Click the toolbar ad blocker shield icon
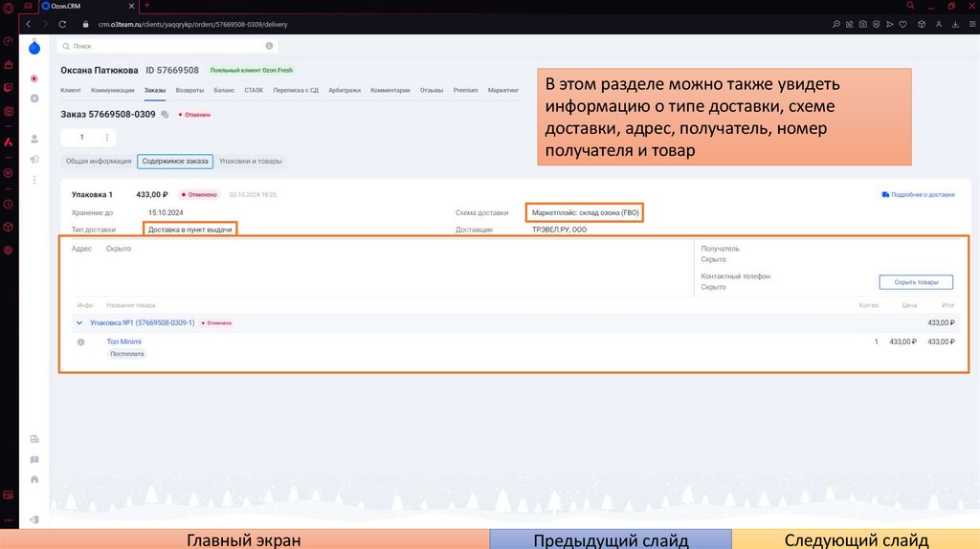Viewport: 980px width, 549px height. tap(877, 24)
